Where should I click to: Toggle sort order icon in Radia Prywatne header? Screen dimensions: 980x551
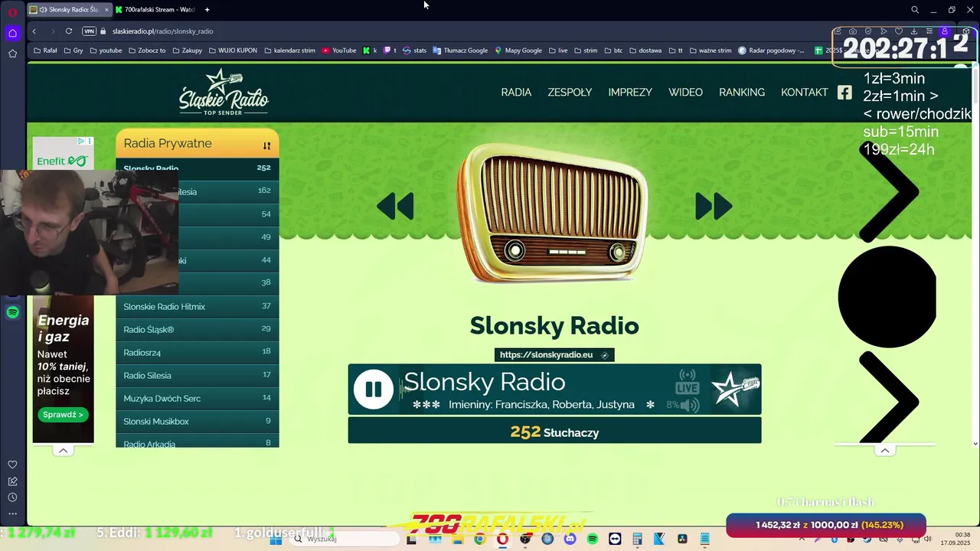point(266,145)
